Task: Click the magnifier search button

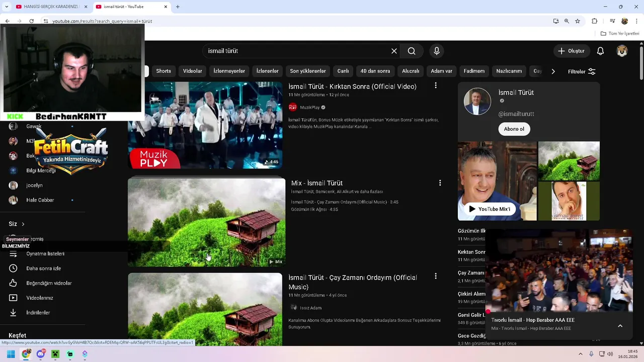Action: 412,51
